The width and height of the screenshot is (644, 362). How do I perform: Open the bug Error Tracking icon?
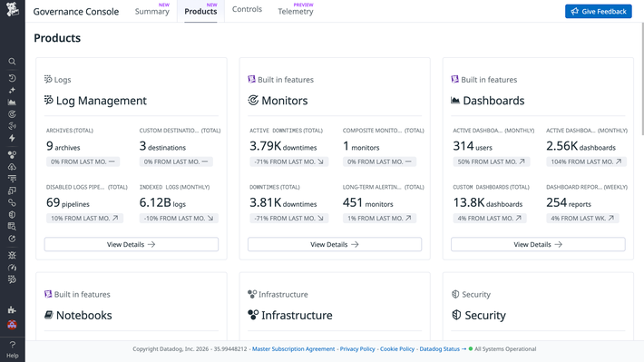coord(12,255)
